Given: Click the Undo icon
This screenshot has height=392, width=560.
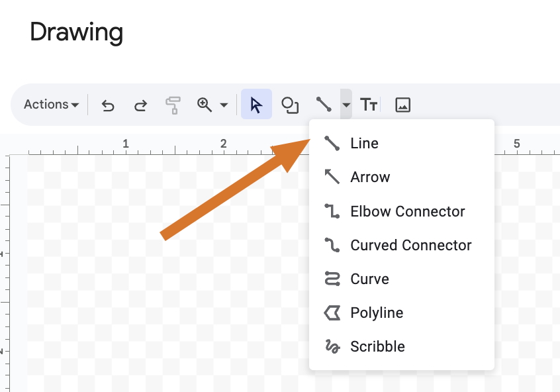Looking at the screenshot, I should tap(107, 105).
